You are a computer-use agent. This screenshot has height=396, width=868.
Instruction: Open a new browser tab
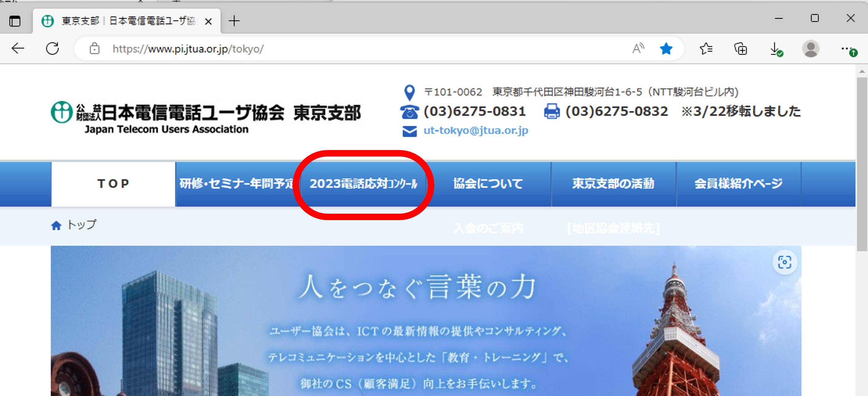coord(234,21)
